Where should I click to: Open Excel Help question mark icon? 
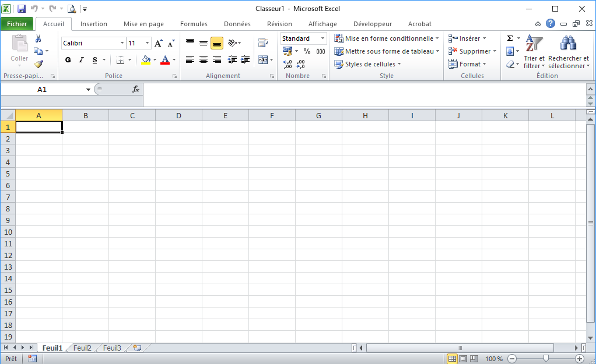[x=551, y=24]
